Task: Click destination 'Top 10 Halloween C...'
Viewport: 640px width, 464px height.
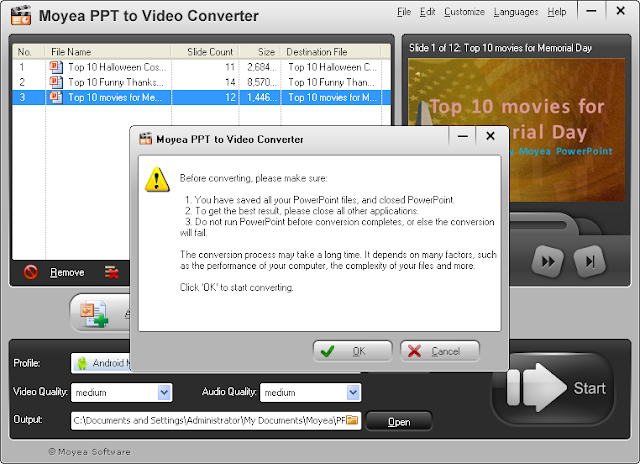Action: [x=333, y=67]
